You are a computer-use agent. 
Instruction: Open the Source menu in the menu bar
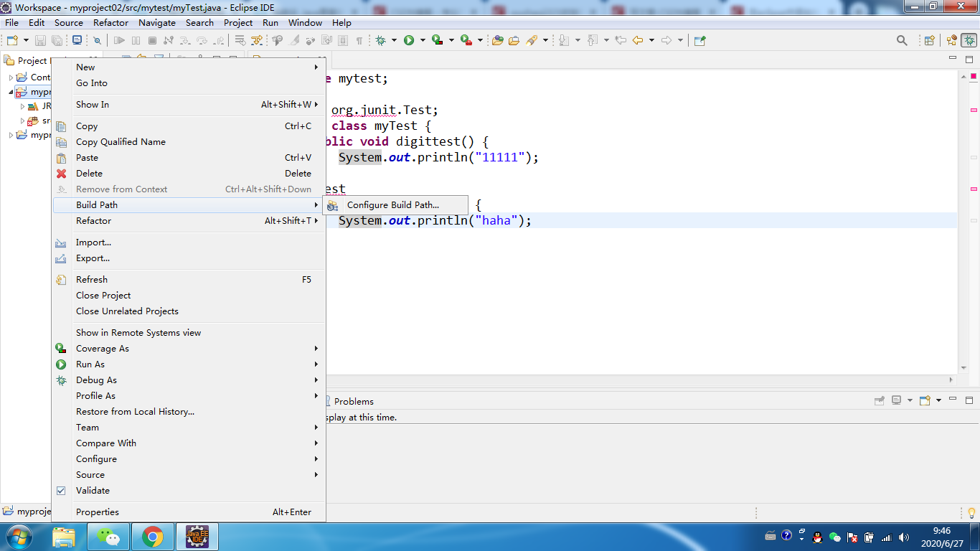(x=69, y=22)
